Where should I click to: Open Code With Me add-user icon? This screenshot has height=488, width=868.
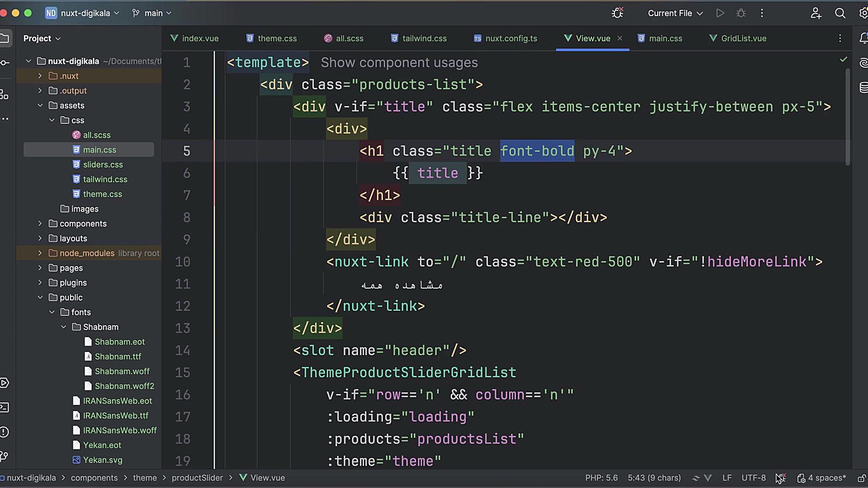tap(816, 13)
